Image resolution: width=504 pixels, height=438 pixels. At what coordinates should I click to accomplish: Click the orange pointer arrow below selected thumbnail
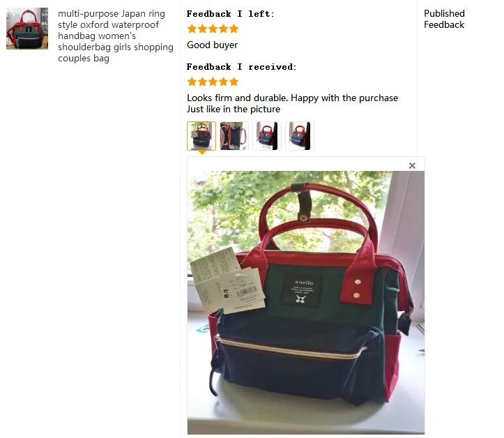pos(202,153)
